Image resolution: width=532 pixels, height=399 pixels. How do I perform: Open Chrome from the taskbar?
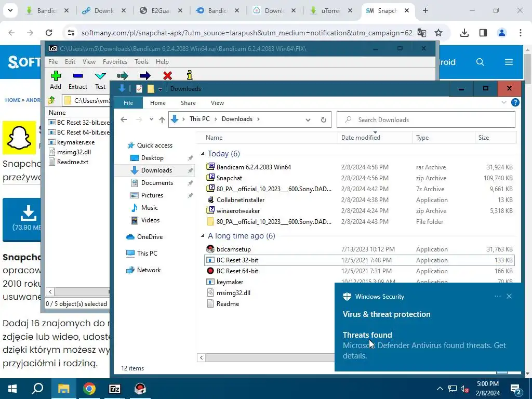(89, 389)
